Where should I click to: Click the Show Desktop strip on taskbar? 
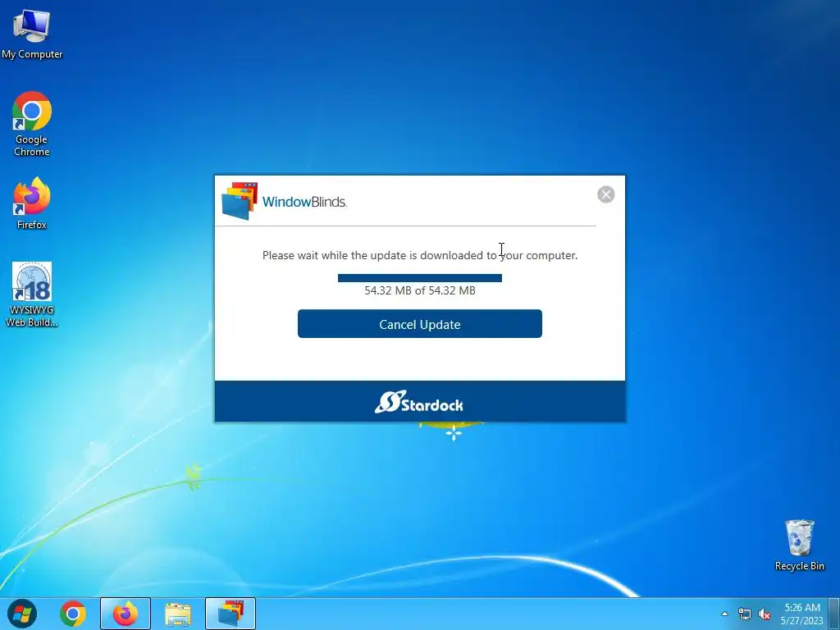[x=834, y=614]
